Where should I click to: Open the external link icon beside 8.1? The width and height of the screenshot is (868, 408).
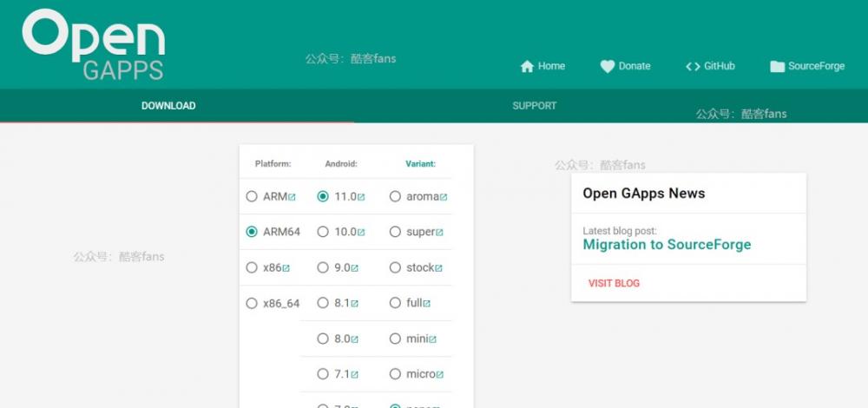tap(354, 304)
